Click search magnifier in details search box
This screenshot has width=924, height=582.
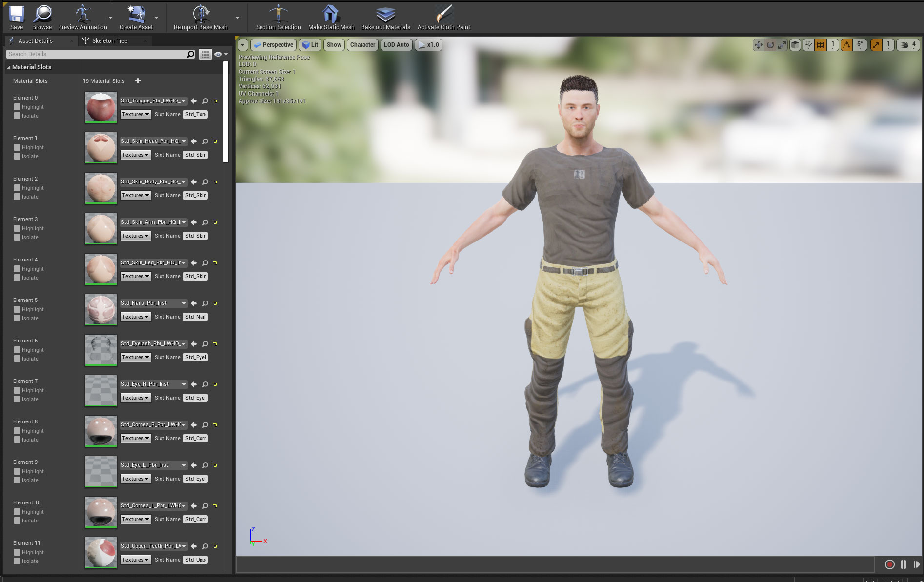pyautogui.click(x=191, y=54)
